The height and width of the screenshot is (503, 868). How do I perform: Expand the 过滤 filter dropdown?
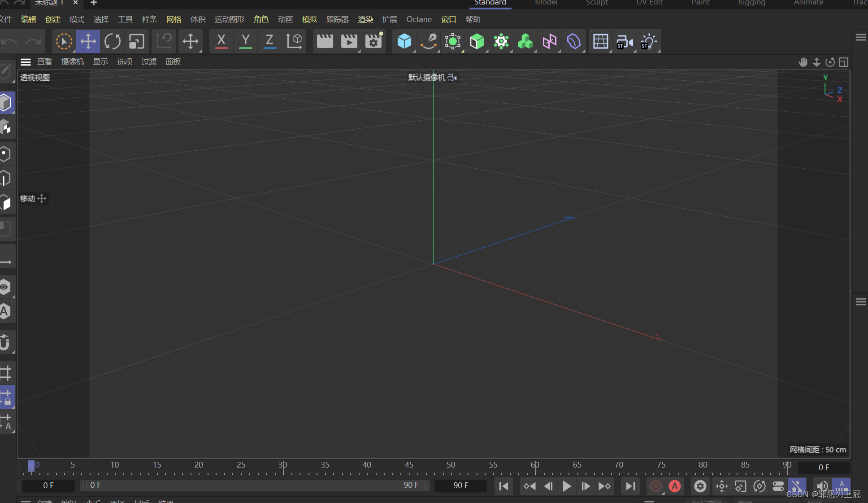[x=148, y=61]
